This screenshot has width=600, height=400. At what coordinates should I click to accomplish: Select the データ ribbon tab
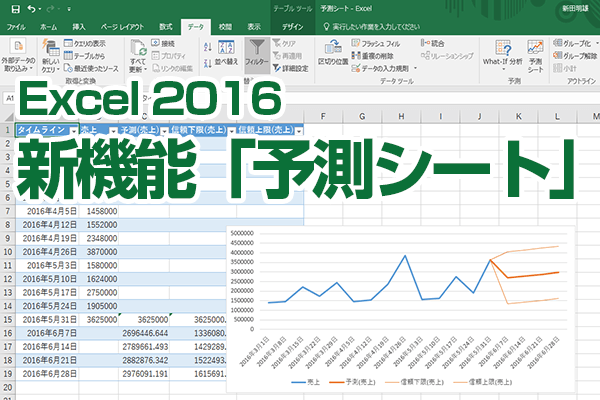click(x=196, y=27)
